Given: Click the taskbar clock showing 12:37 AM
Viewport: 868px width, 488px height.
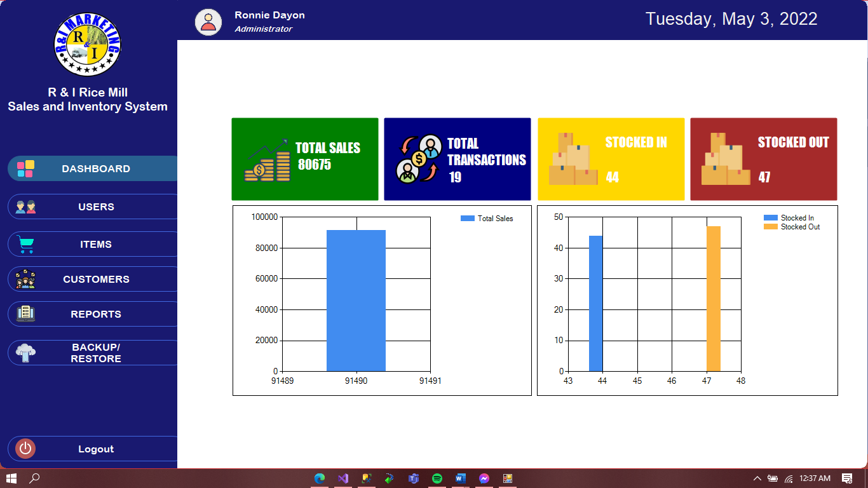Looking at the screenshot, I should (815, 478).
